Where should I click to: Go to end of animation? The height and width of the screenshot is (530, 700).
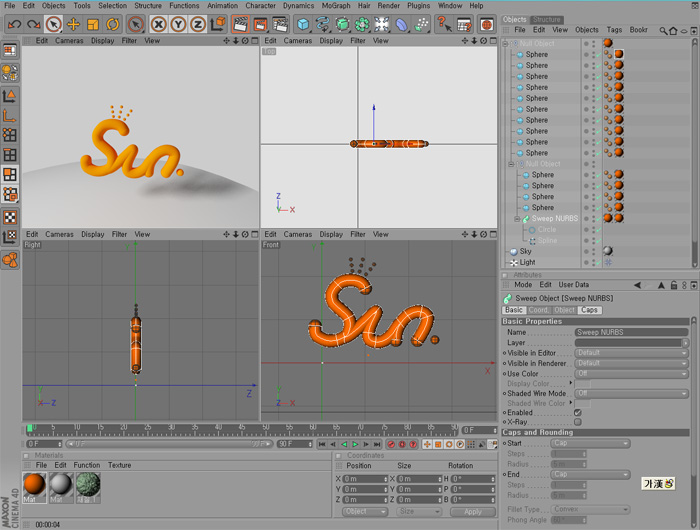377,444
